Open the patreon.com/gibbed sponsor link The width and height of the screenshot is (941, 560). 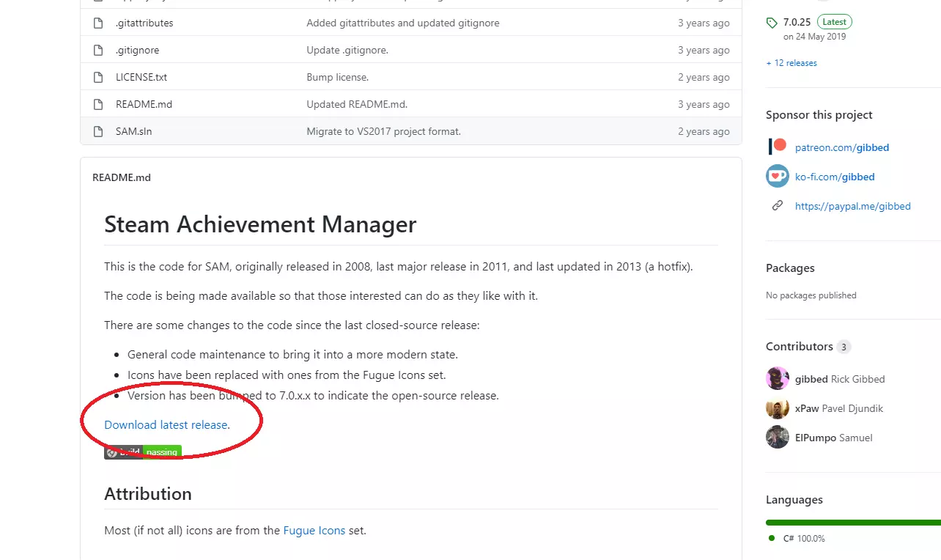tap(842, 148)
